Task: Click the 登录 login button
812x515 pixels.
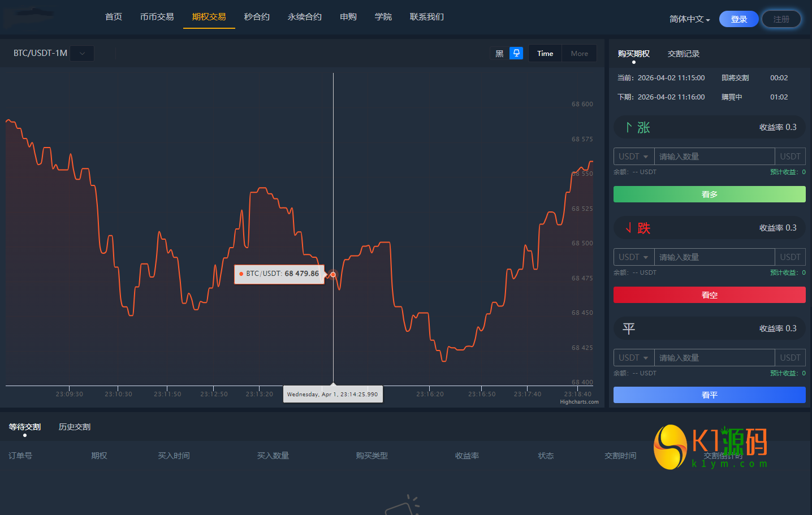Action: (x=738, y=18)
